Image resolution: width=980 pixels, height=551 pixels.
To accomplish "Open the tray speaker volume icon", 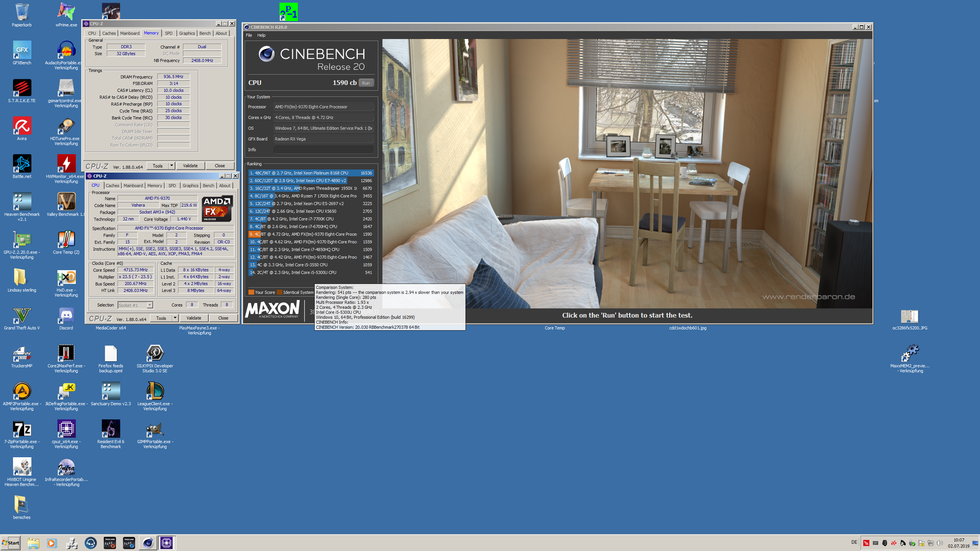I will [939, 543].
